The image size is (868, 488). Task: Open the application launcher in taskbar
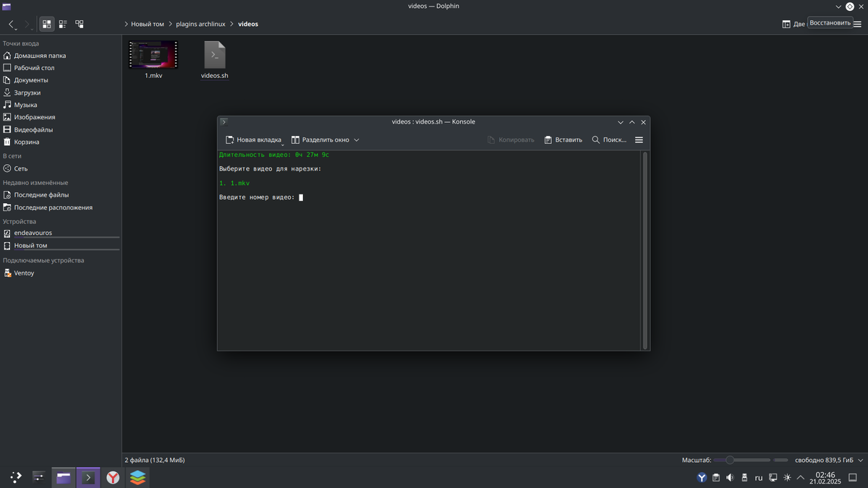(15, 477)
